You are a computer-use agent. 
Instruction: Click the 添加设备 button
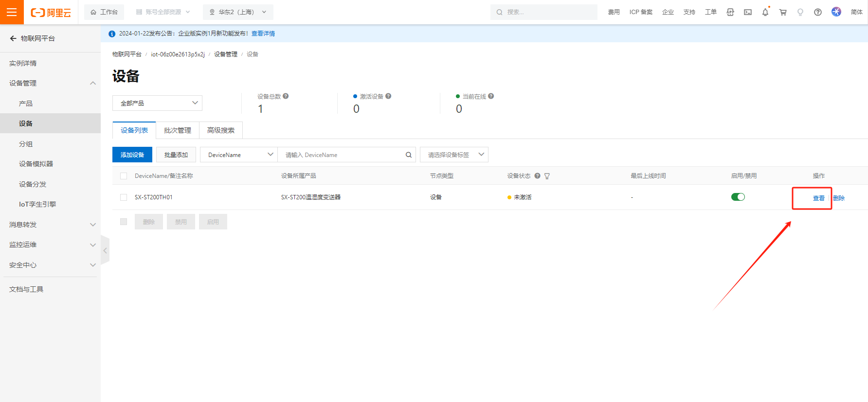[132, 155]
